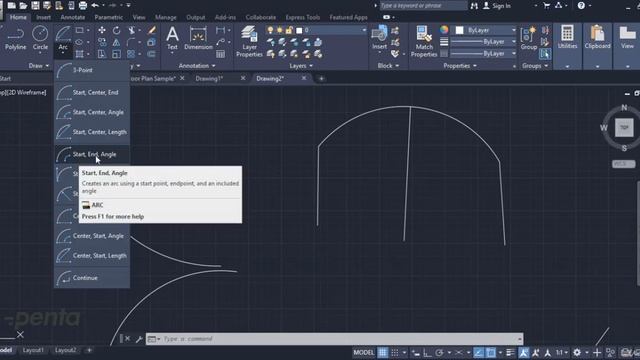Select the Array tool icon
Image resolution: width=640 pixels, height=360 pixels.
click(131, 54)
